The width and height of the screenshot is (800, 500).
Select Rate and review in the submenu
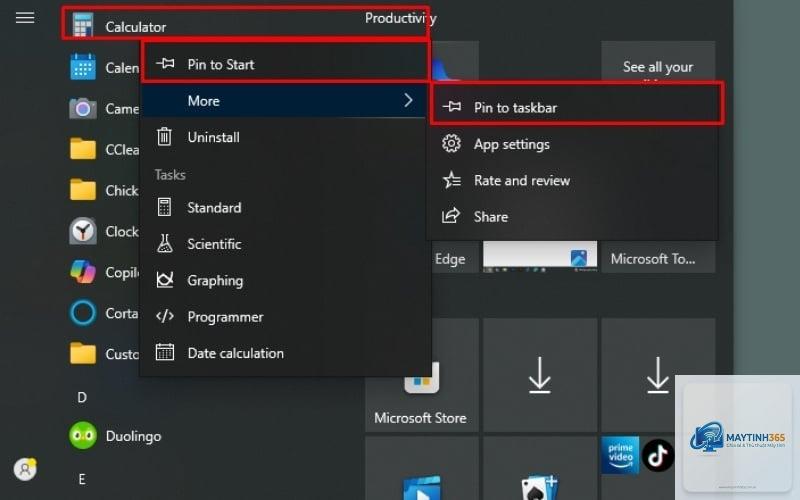pos(573,180)
